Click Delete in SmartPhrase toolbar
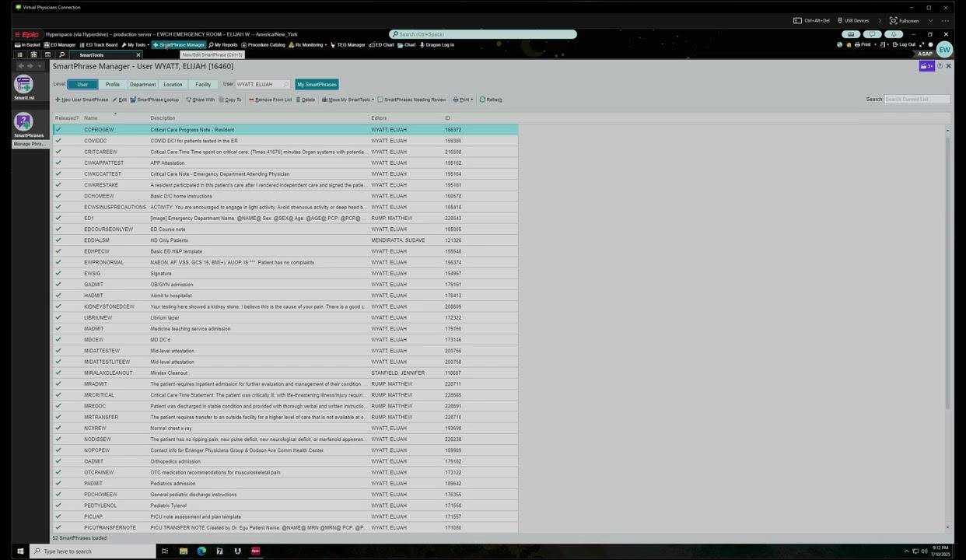 pyautogui.click(x=306, y=100)
